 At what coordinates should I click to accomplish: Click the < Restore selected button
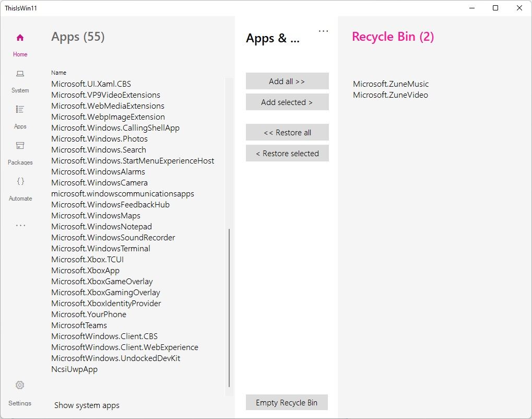[x=287, y=153]
